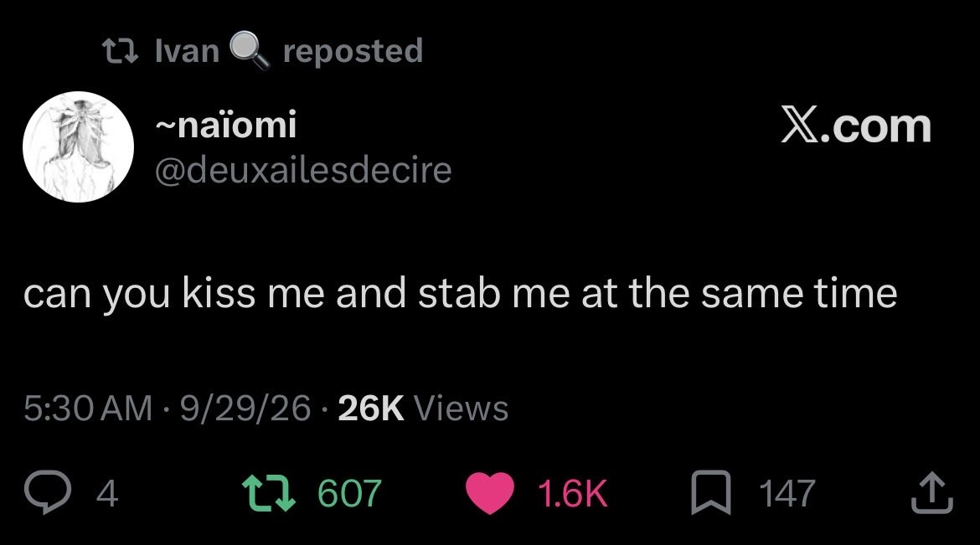Screen dimensions: 980x545
Task: Click the reply speech bubble icon
Action: 48,493
